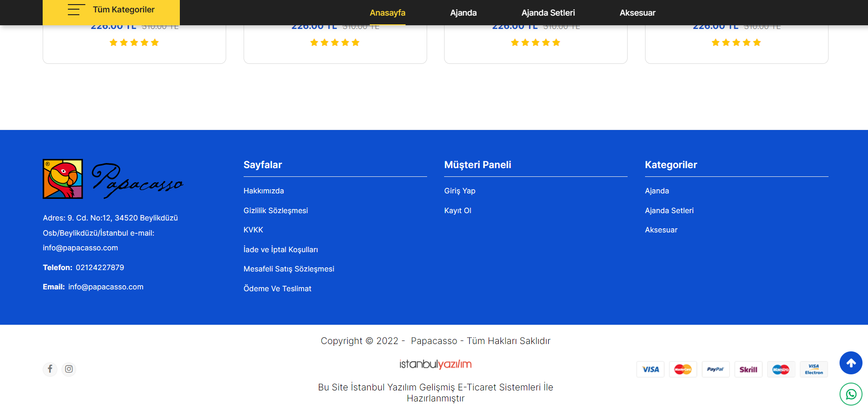The height and width of the screenshot is (412, 868).
Task: Click the Kayıt Ol link
Action: tap(457, 210)
